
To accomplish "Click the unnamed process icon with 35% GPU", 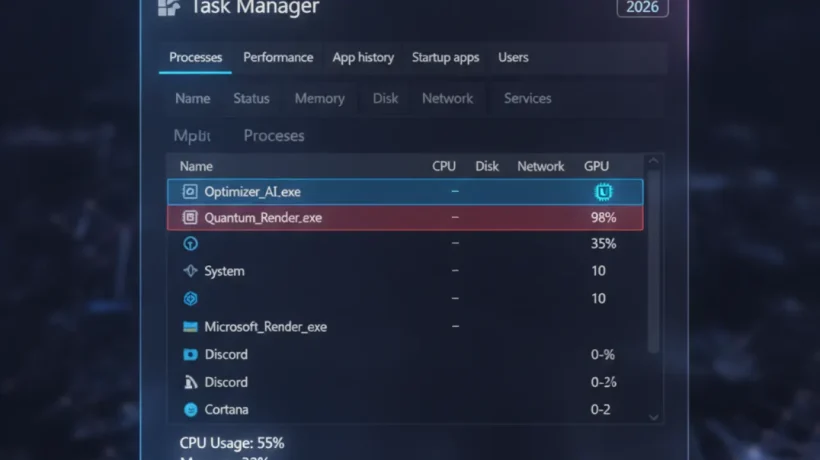I will (x=190, y=244).
